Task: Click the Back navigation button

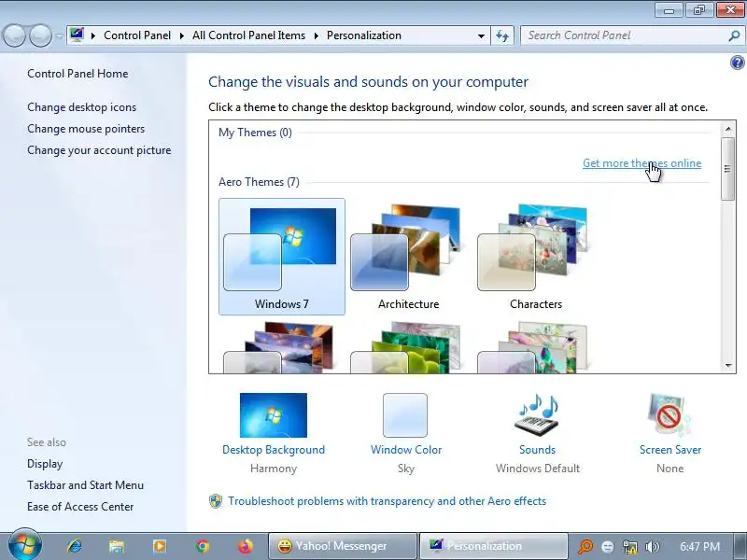Action: [14, 35]
